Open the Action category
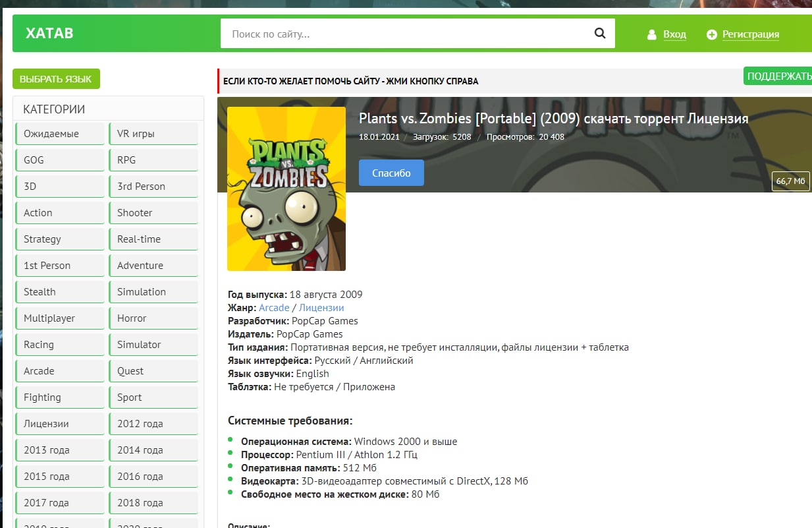The width and height of the screenshot is (812, 528). coord(60,212)
